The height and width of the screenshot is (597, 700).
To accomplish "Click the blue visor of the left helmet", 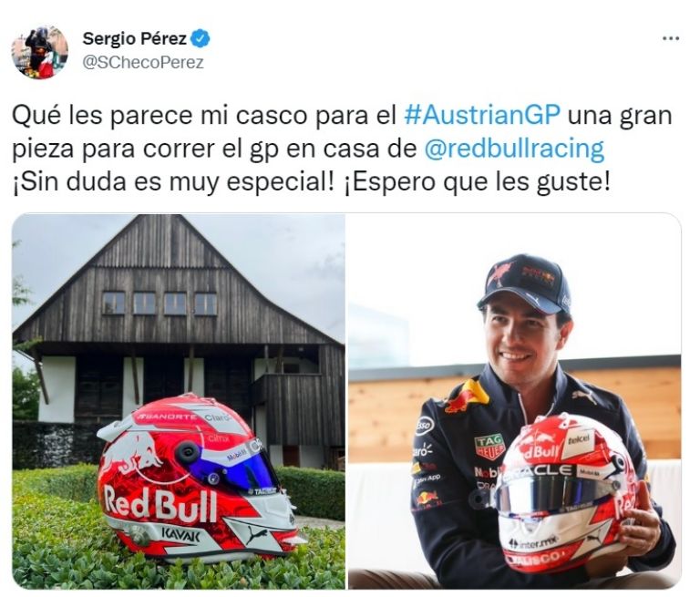I will [x=228, y=470].
